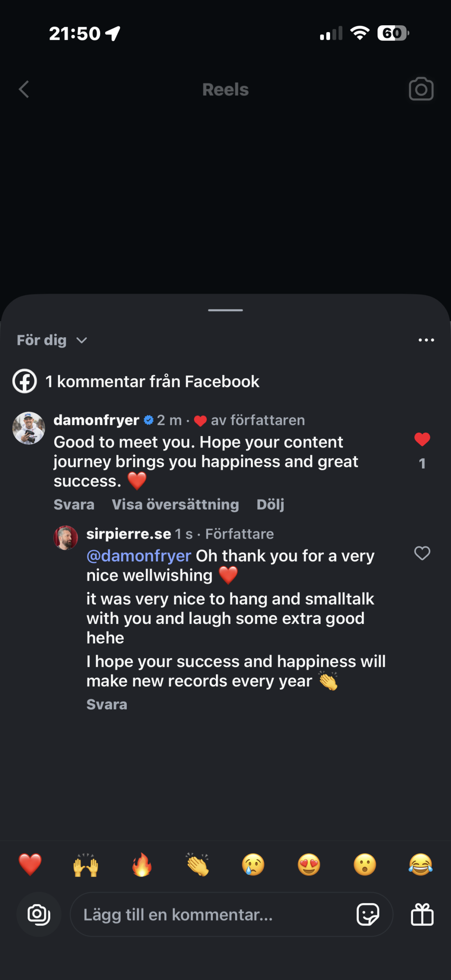Tap "Dölj" to hide damonfryer's comment
Viewport: 451px width, 980px height.
pos(270,505)
